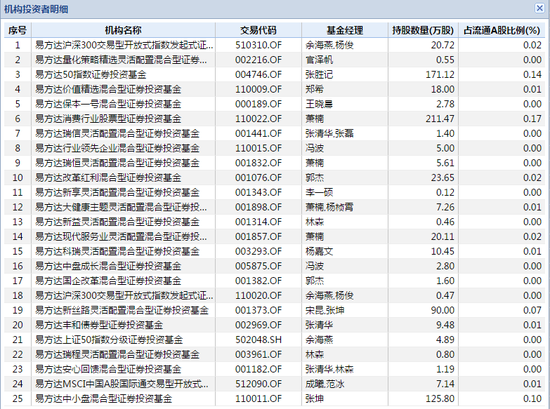Click trading code 110020.OF
Screen dimensions: 550x409
tap(259, 296)
